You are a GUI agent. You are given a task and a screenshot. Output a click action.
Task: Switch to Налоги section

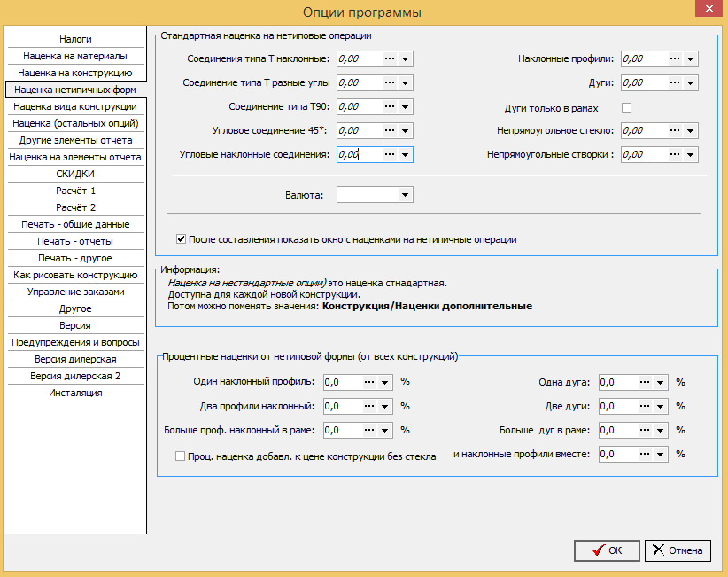click(x=75, y=40)
